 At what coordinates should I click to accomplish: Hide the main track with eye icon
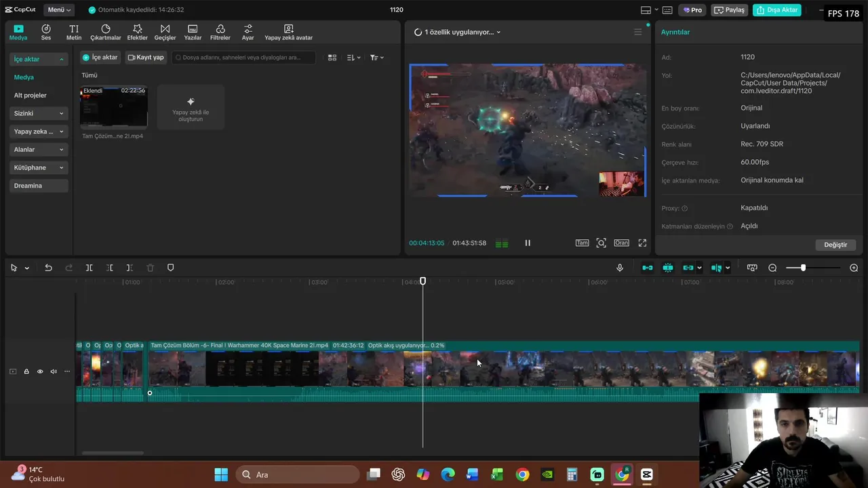tap(40, 371)
